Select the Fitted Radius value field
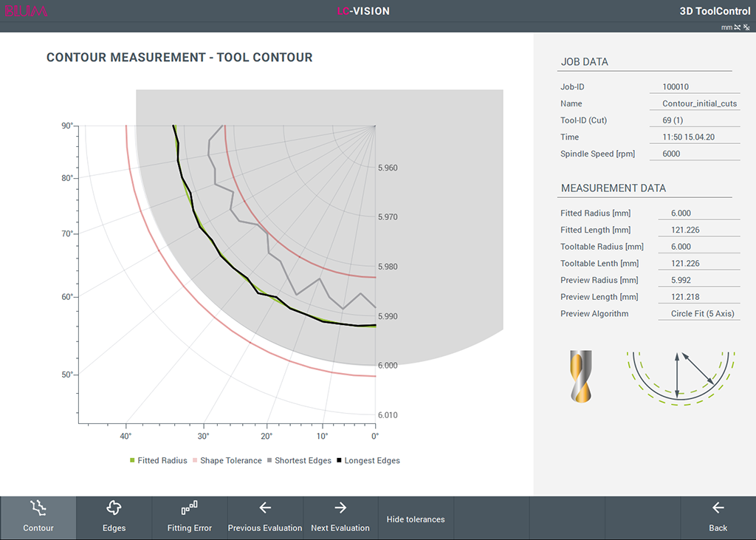Image resolution: width=756 pixels, height=540 pixels. pyautogui.click(x=698, y=213)
